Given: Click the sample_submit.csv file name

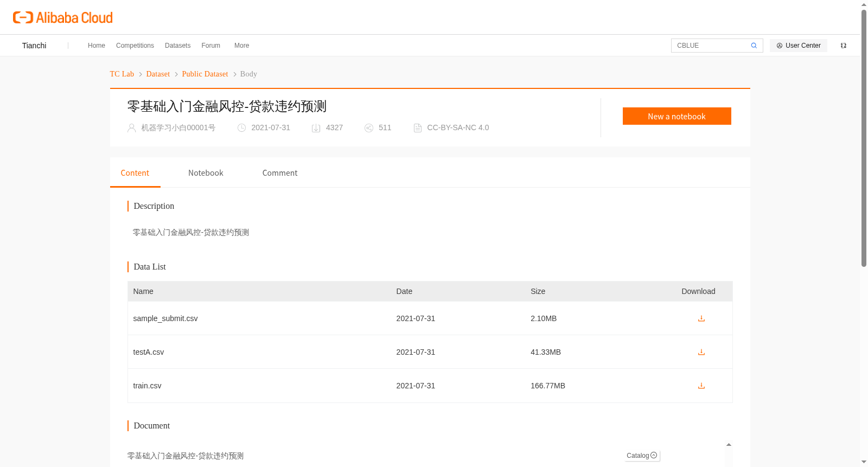Looking at the screenshot, I should [x=165, y=318].
